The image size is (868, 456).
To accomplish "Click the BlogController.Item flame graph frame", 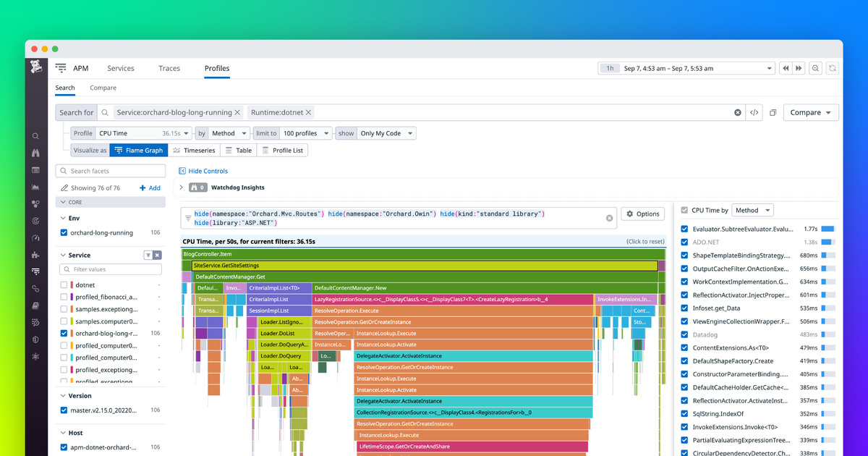I will 423,255.
